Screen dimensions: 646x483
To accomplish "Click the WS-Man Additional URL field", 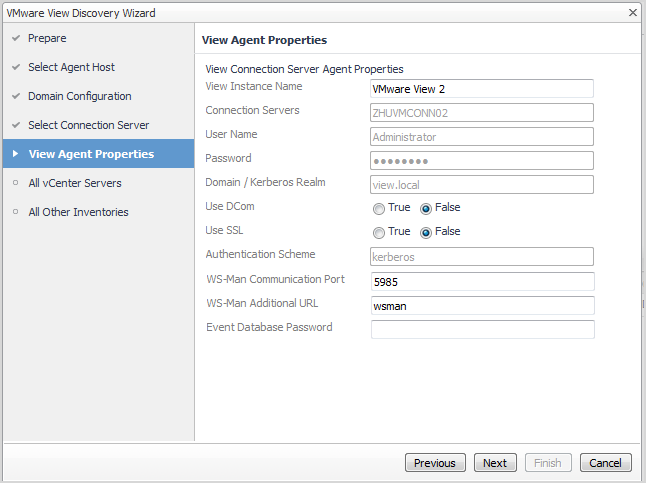I will click(x=482, y=306).
